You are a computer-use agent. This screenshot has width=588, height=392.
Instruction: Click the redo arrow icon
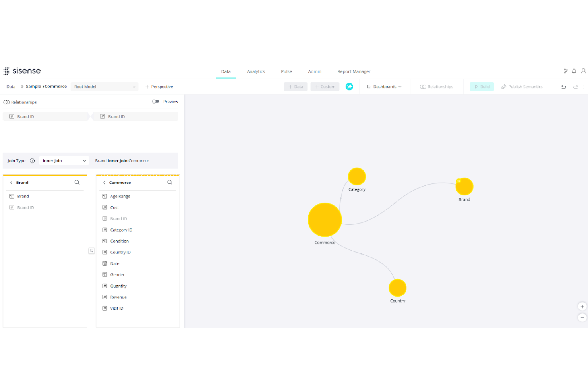pos(574,86)
